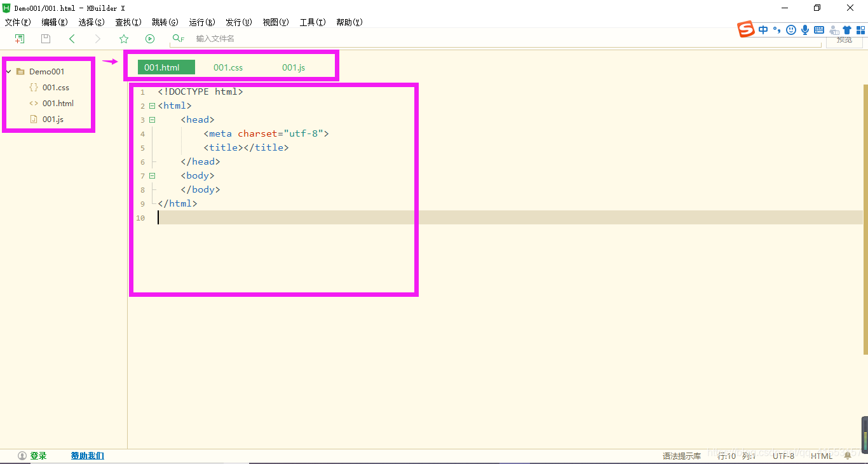This screenshot has width=868, height=464.
Task: Switch to the 001.js editor tab
Action: (x=294, y=67)
